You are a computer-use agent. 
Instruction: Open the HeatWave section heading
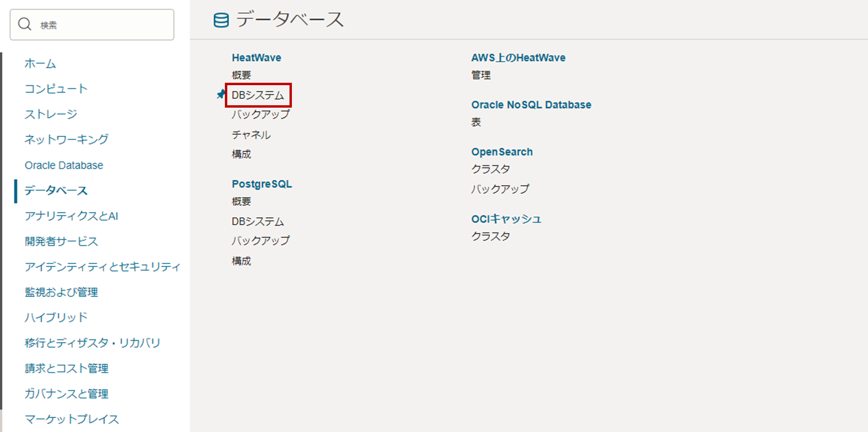click(256, 57)
